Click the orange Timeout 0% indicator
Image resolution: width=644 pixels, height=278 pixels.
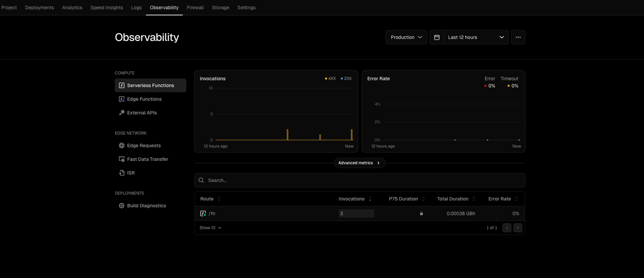pos(513,86)
